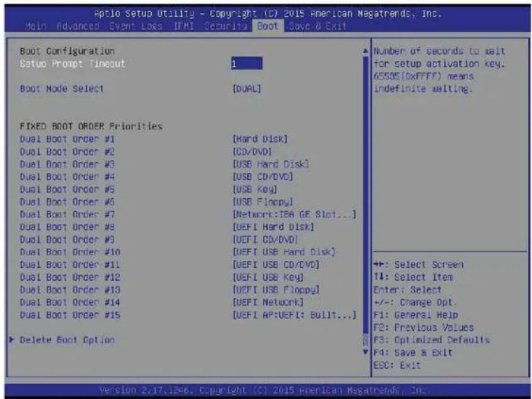Click the FIXED BOOT ORDER Priorities heading
The image size is (532, 399).
[x=91, y=126]
